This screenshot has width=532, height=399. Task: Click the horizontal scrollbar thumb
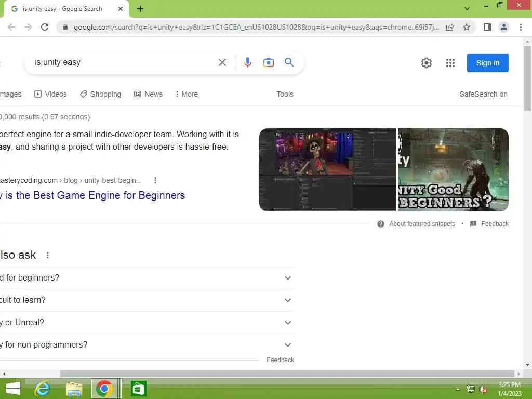pos(287,374)
